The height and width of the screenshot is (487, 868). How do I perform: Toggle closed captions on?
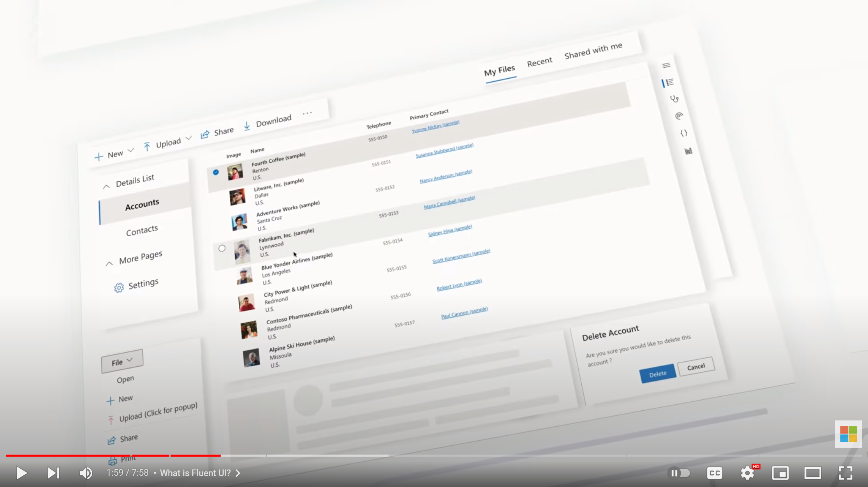coord(715,473)
